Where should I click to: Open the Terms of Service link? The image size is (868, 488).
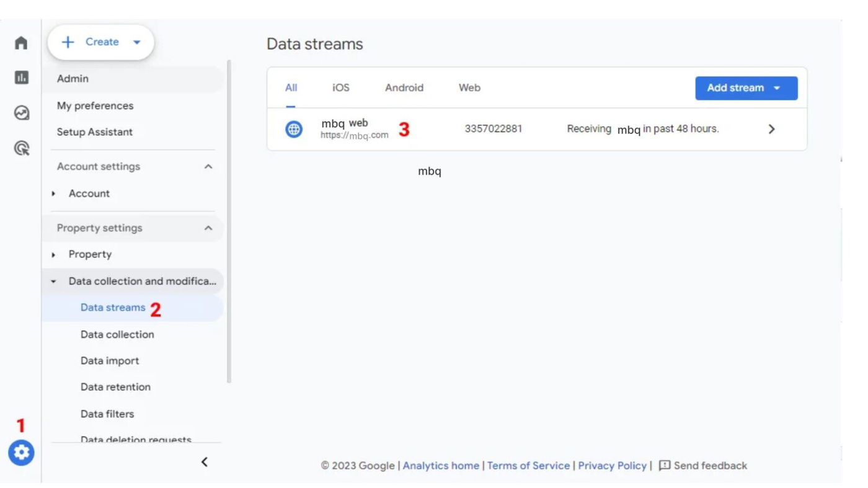click(x=528, y=466)
